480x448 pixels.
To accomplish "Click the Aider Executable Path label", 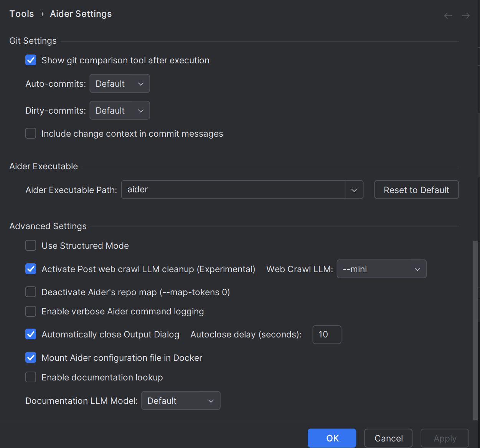I will (71, 190).
